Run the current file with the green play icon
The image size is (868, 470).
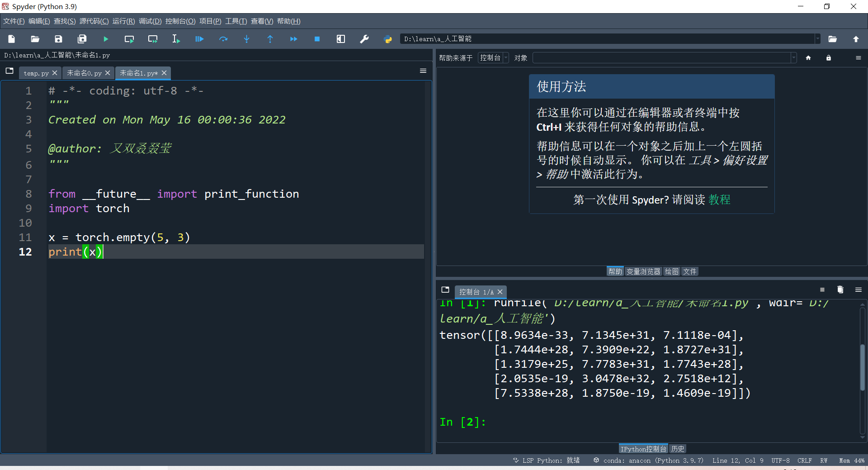pyautogui.click(x=106, y=39)
